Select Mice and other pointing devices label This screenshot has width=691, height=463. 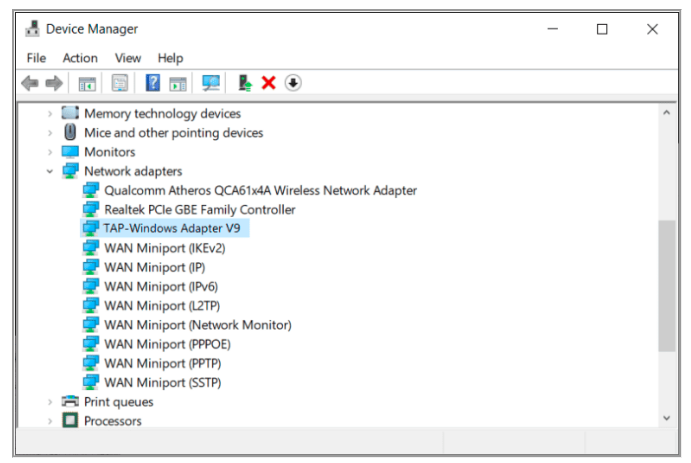pyautogui.click(x=174, y=133)
